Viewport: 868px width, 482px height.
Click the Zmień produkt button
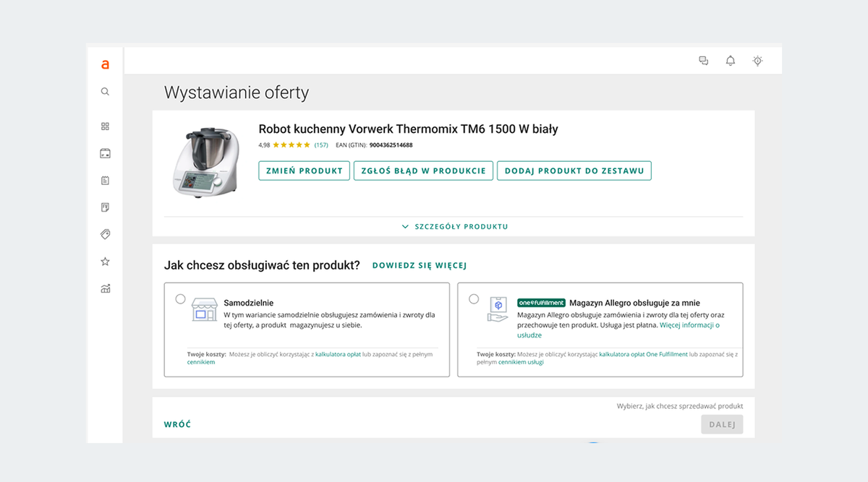pyautogui.click(x=304, y=171)
